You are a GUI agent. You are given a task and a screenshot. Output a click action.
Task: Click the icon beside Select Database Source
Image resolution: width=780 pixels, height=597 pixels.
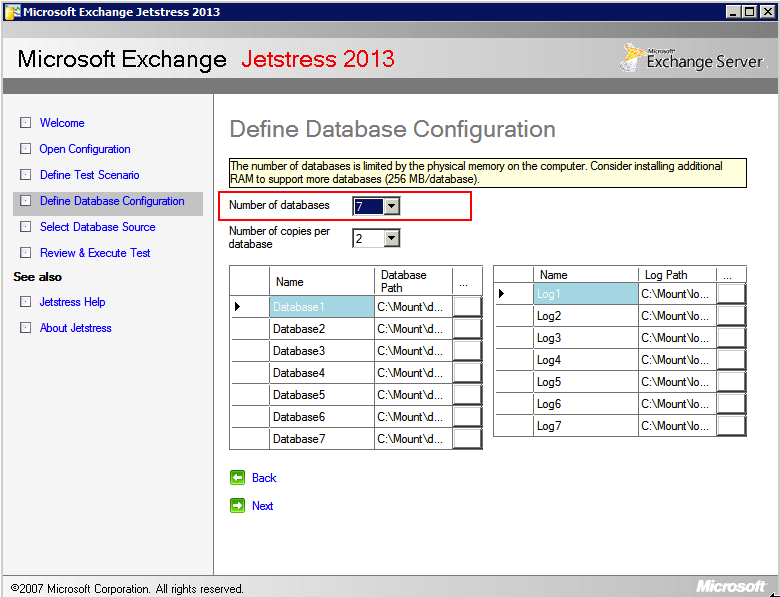tap(26, 227)
